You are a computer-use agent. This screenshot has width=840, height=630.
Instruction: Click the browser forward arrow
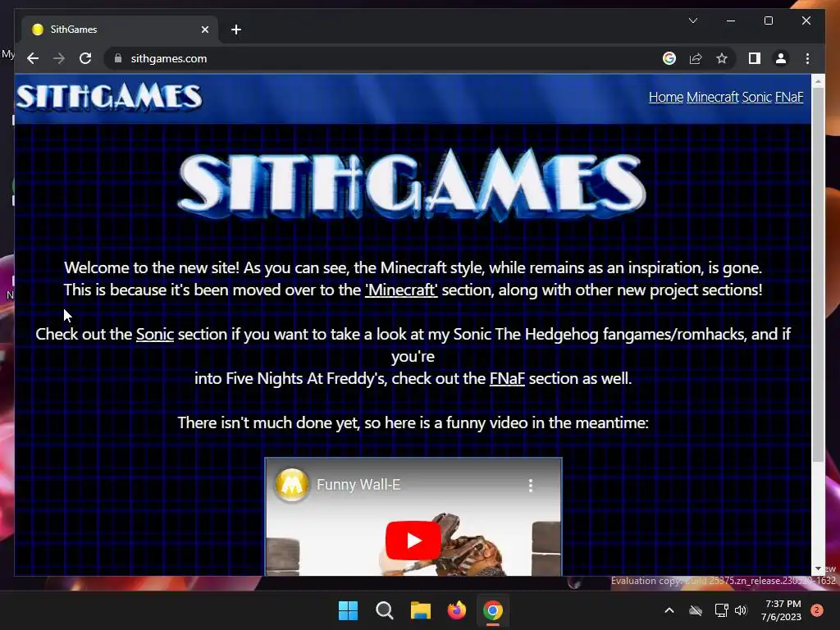59,58
